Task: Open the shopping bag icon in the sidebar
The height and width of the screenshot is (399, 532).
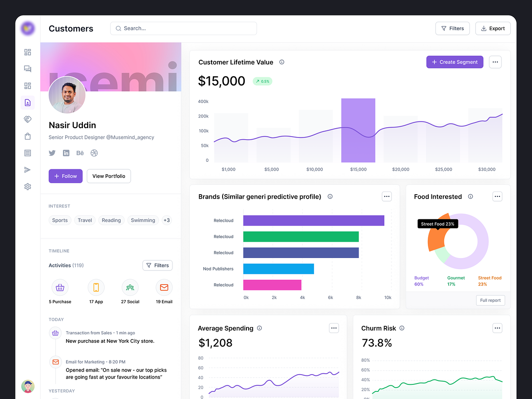Action: point(27,136)
